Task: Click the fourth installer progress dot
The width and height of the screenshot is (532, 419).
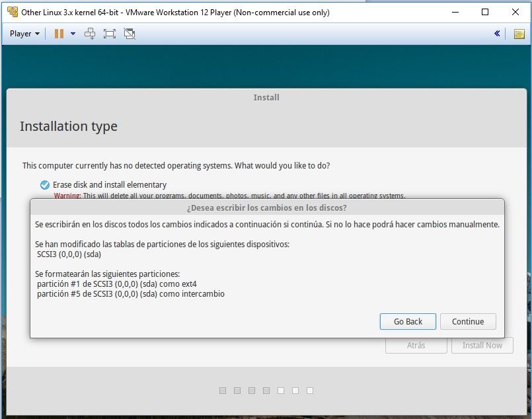Action: tap(266, 391)
